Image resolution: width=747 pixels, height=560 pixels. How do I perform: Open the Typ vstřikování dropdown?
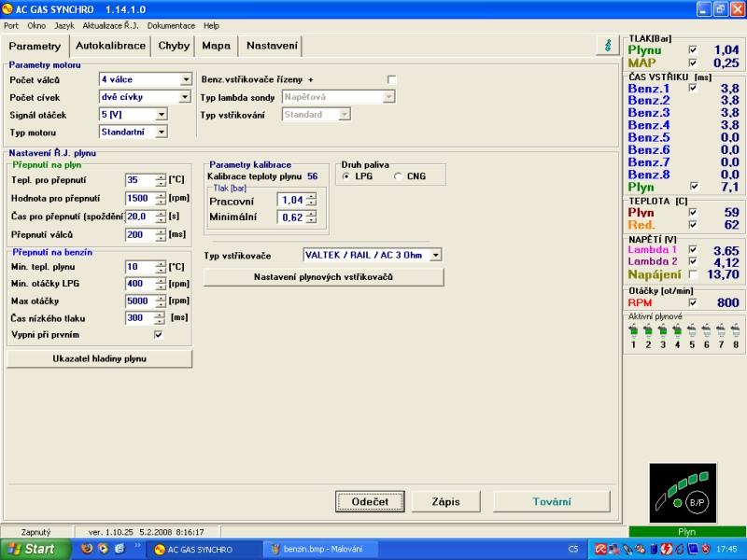[x=345, y=114]
